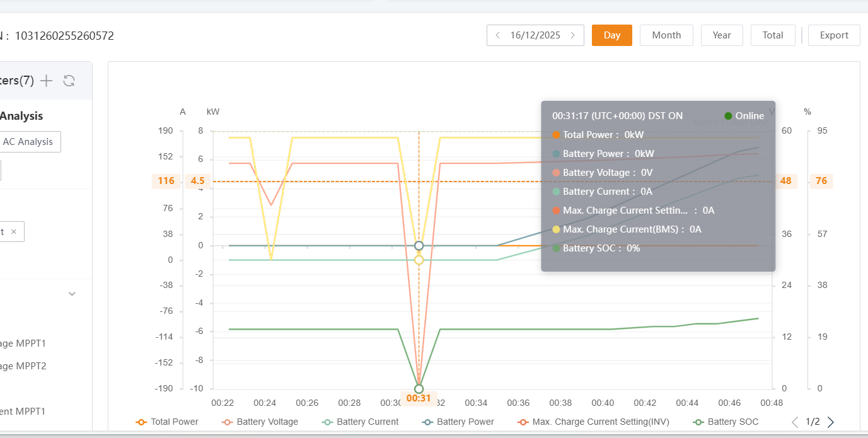Go to previous legend page arrow
This screenshot has height=438, width=868.
[795, 422]
